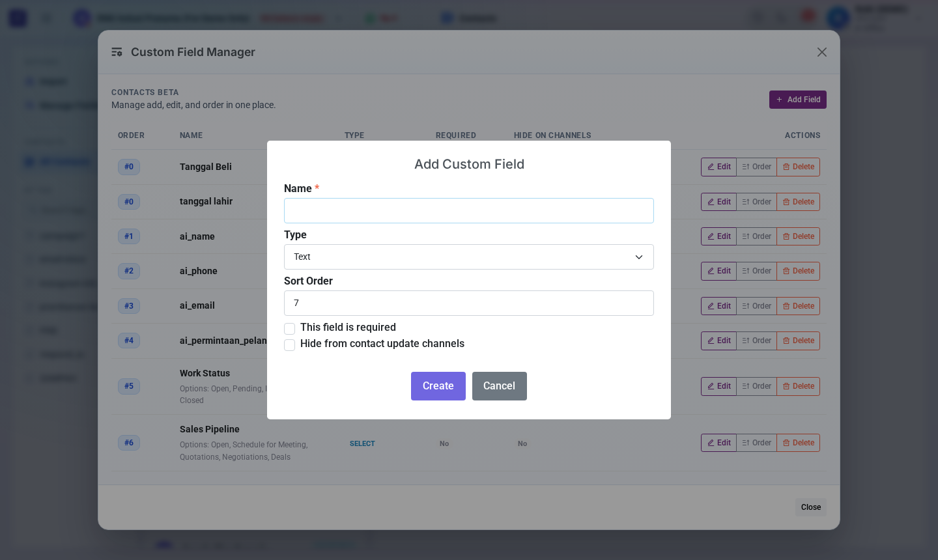This screenshot has width=938, height=560.
Task: Delete the ai_email field
Action: 799,306
